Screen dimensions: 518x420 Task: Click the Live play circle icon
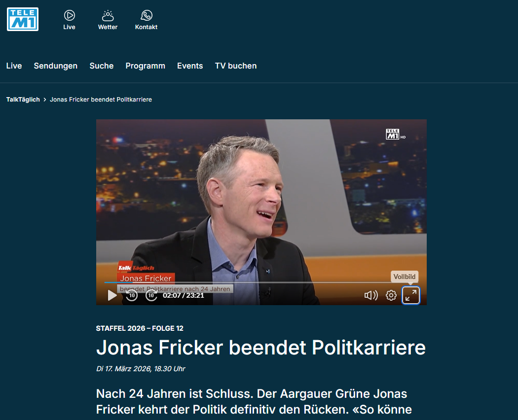[x=70, y=15]
